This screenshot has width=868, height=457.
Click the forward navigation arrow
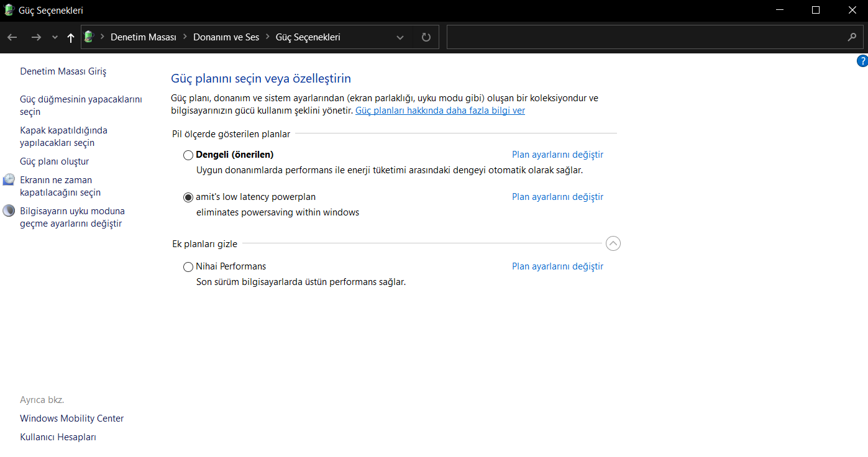(x=36, y=37)
